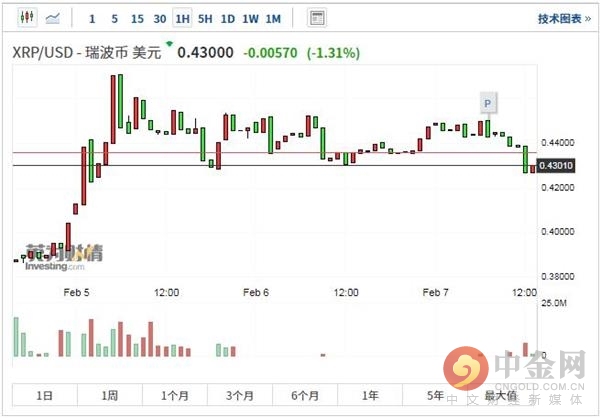Viewport: 600px width, 418px height.
Task: Open the news/events overlay icon
Action: click(317, 18)
